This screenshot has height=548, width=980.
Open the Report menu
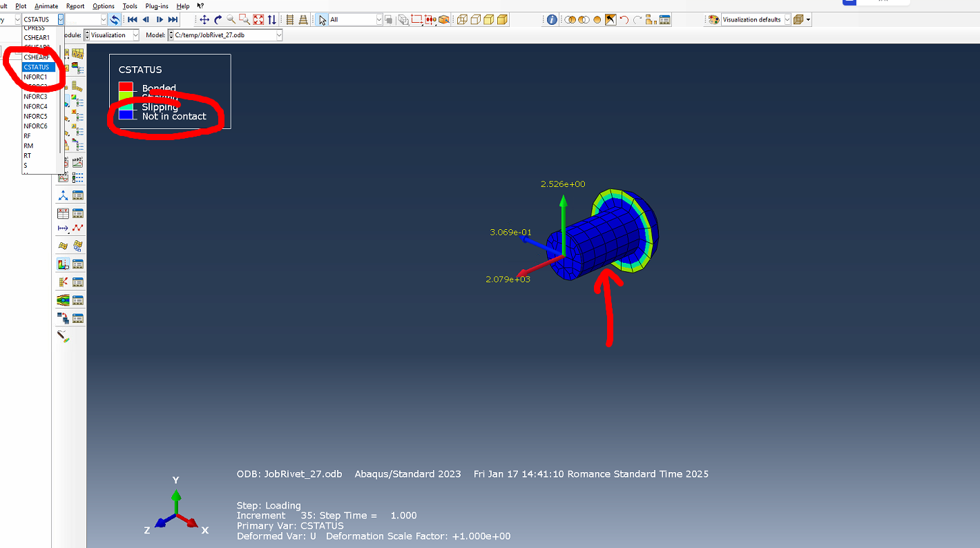[75, 6]
